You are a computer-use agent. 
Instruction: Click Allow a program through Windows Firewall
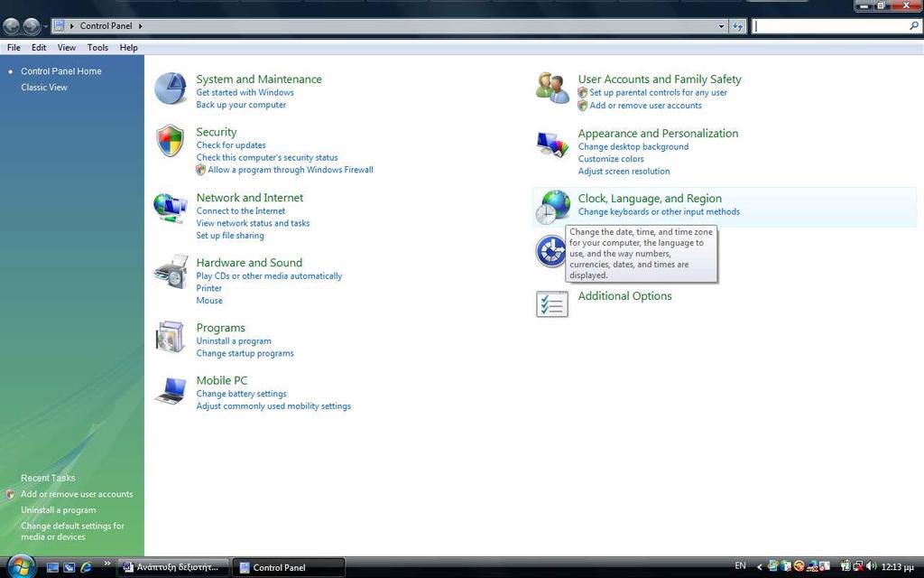tap(291, 170)
